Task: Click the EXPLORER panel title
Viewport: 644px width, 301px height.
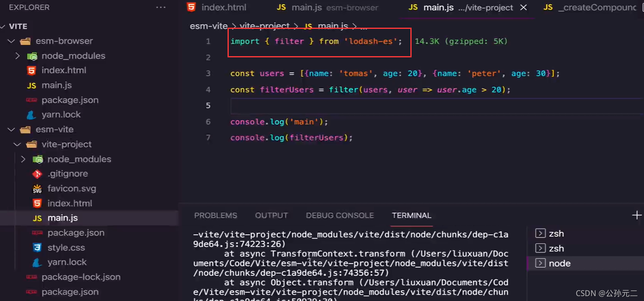Action: [29, 7]
